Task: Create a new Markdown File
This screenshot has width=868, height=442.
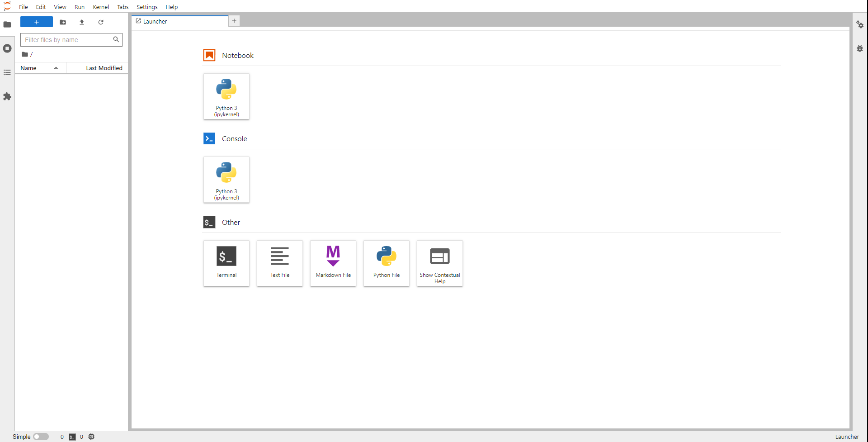Action: [333, 263]
